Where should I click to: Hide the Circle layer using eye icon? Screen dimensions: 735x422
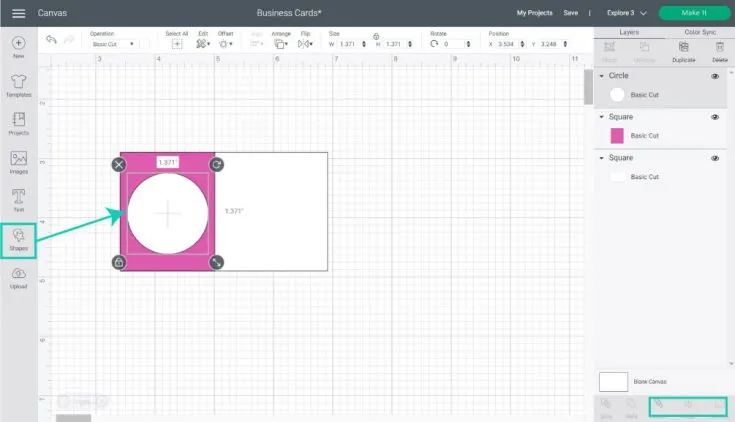[x=715, y=76]
